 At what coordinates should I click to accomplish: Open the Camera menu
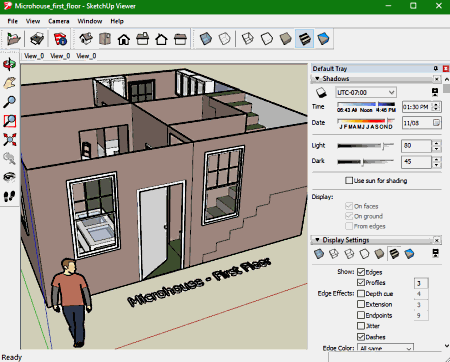coord(59,21)
